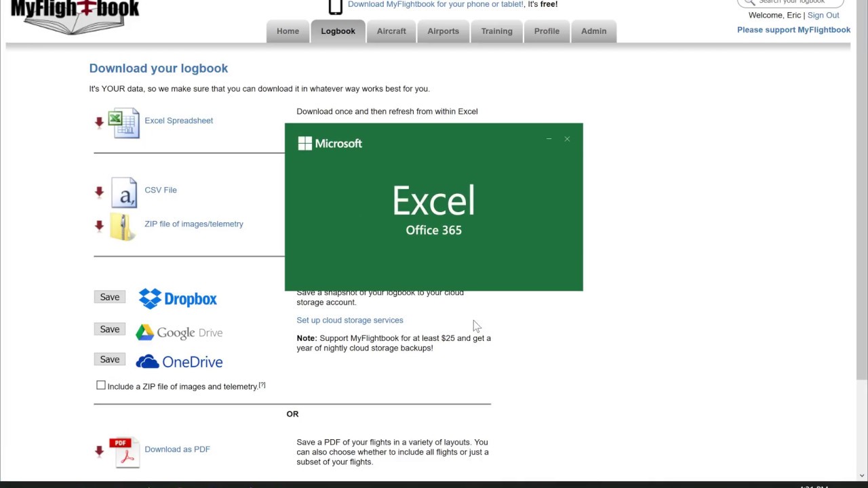Screen dimensions: 868x488
Task: Click Save button for Google Drive
Action: coord(110,329)
